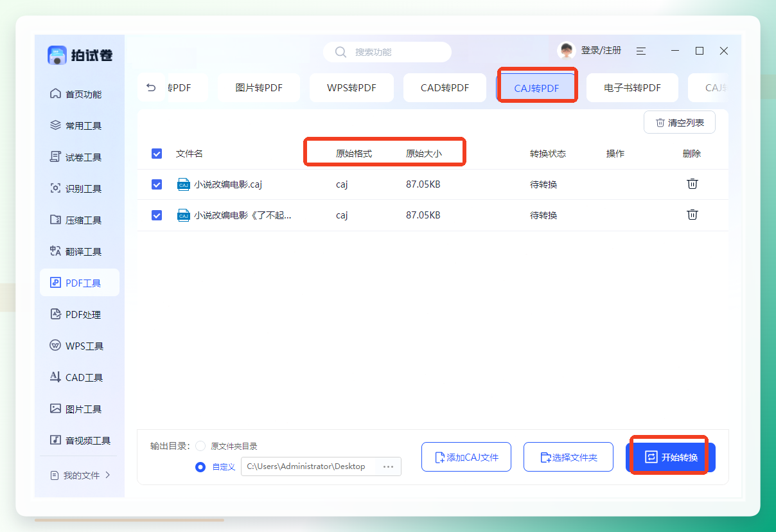Screen dimensions: 776x532
Task: Open the hamburger menu icon
Action: click(x=641, y=51)
